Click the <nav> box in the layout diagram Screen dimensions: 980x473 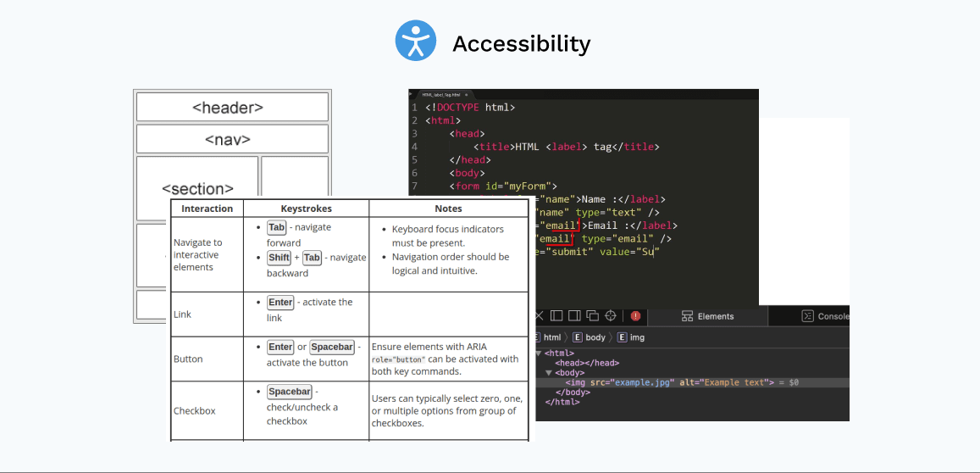(x=232, y=140)
